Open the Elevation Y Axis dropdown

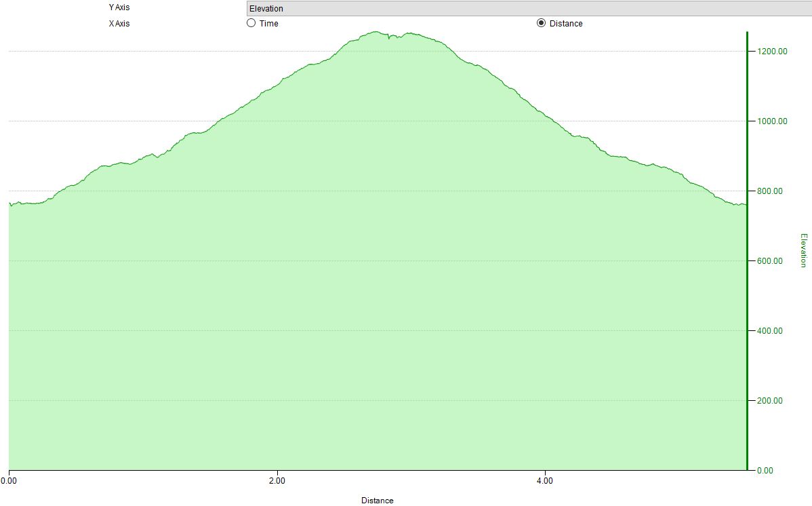pos(529,8)
